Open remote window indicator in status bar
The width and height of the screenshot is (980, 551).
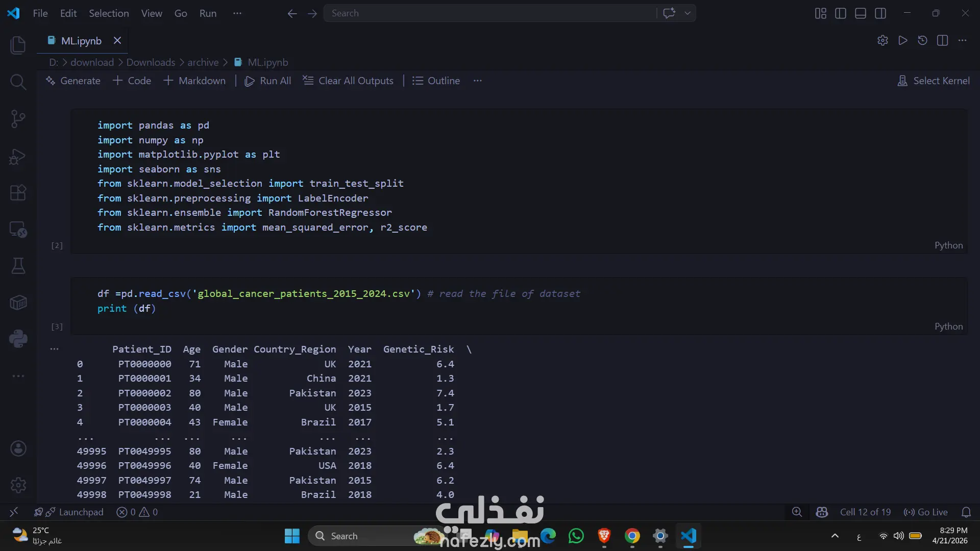coord(14,512)
